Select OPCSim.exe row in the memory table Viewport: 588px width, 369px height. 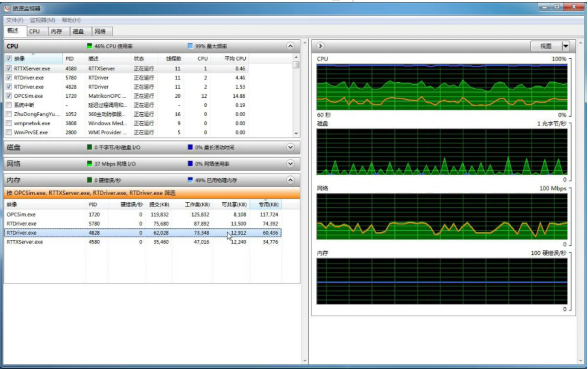(x=142, y=214)
